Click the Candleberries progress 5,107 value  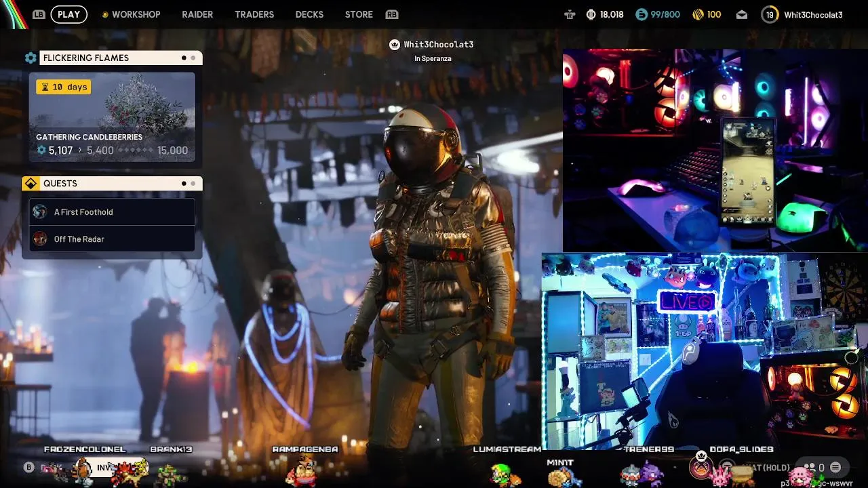pyautogui.click(x=60, y=150)
